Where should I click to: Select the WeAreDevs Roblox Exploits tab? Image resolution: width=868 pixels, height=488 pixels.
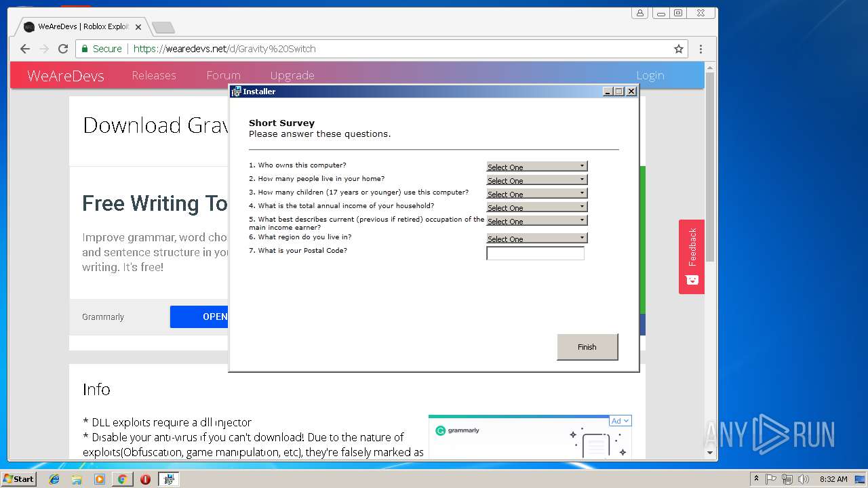pyautogui.click(x=81, y=27)
